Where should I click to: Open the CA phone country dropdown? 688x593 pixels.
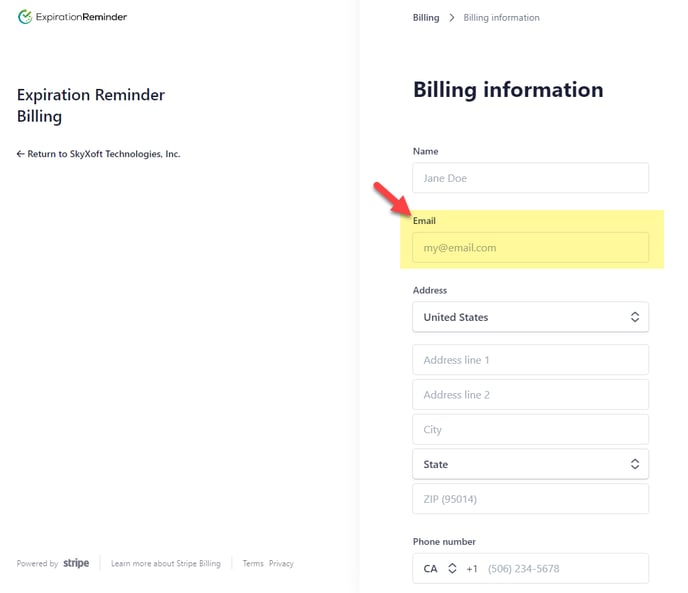tap(440, 568)
